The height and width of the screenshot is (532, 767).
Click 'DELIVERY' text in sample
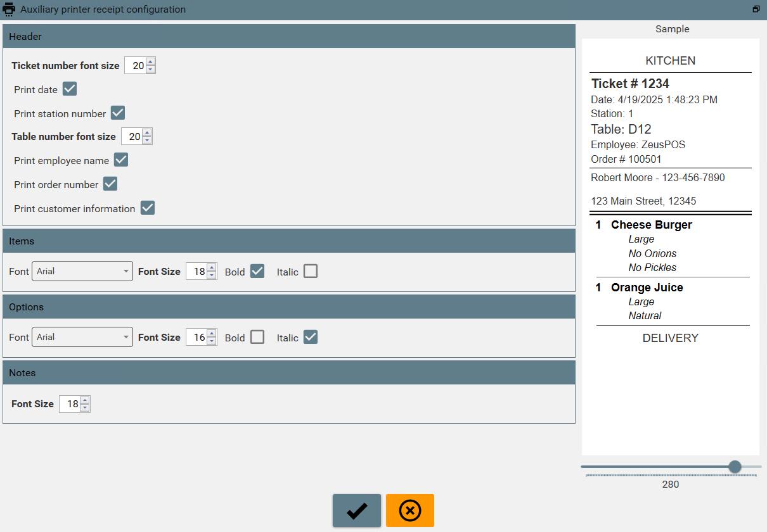tap(671, 338)
